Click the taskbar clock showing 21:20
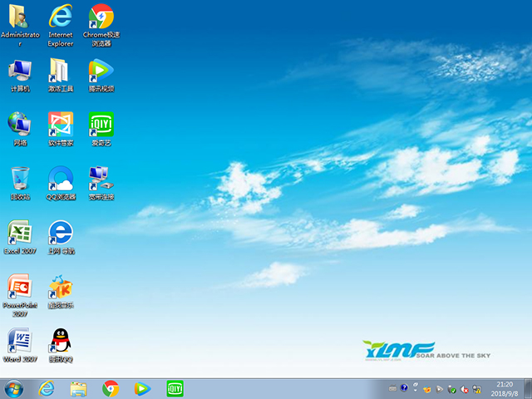 point(504,388)
